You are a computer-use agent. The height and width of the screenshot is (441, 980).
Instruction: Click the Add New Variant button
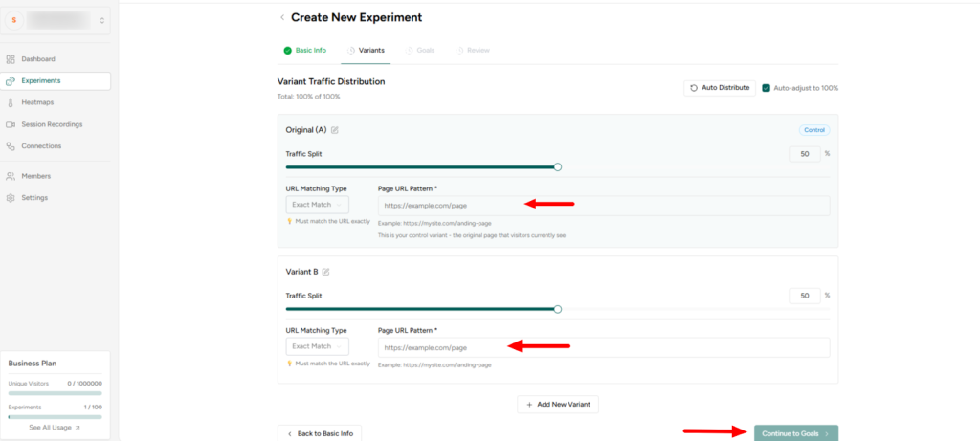[x=558, y=405]
